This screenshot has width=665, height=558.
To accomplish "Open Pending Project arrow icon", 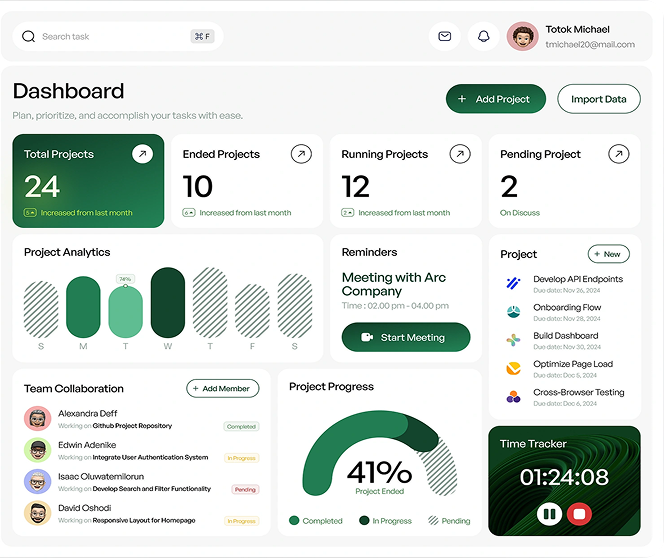I will pyautogui.click(x=619, y=154).
